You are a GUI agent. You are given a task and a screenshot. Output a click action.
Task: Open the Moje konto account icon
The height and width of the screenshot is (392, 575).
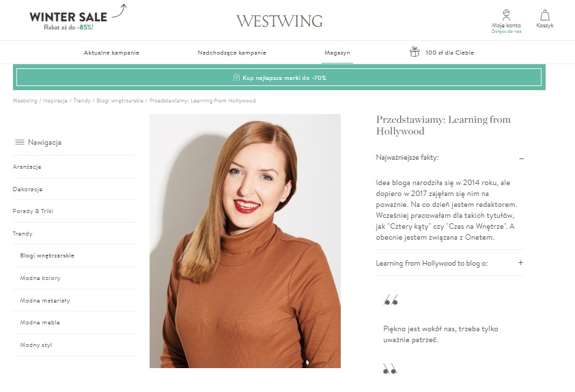click(506, 15)
